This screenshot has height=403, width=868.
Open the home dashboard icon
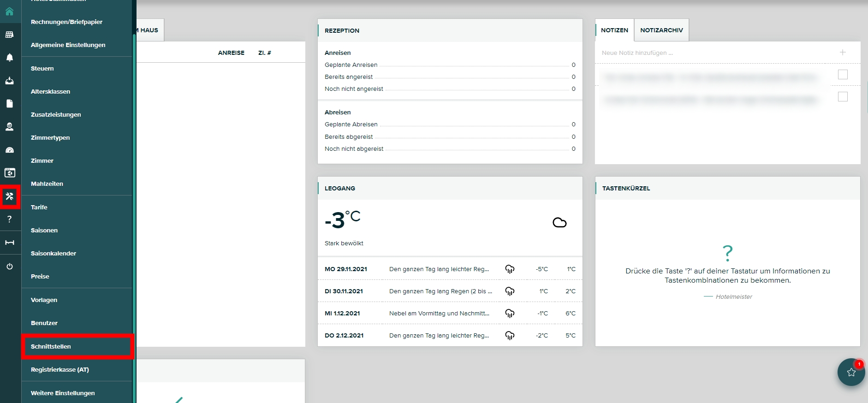click(9, 12)
